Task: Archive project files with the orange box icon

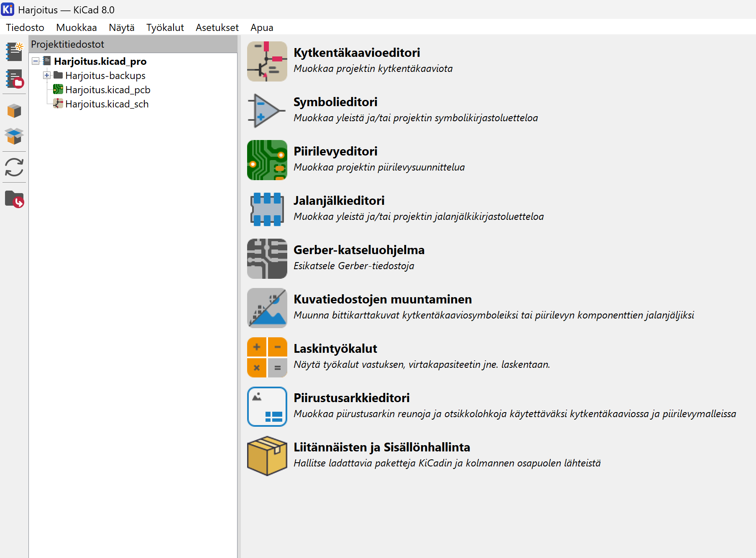Action: pyautogui.click(x=14, y=111)
